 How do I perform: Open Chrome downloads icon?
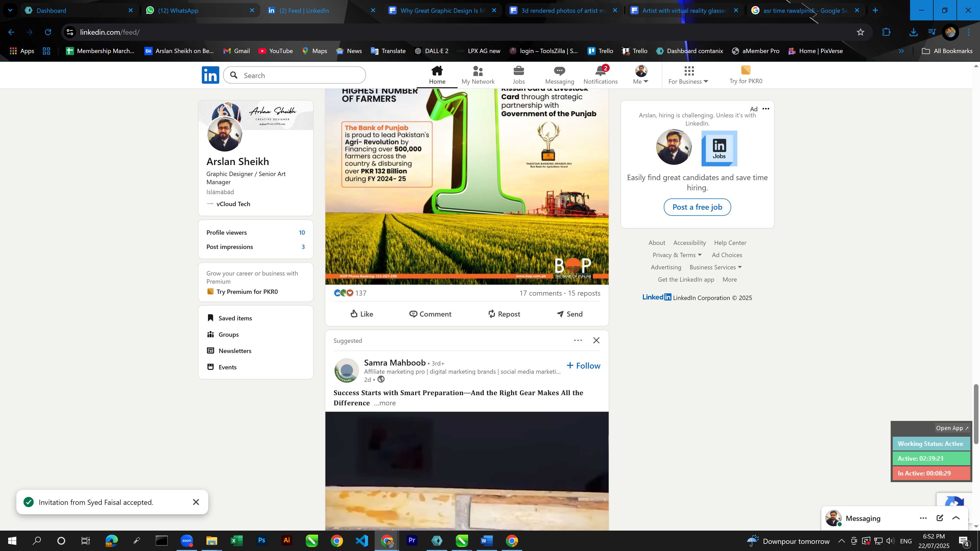(913, 32)
